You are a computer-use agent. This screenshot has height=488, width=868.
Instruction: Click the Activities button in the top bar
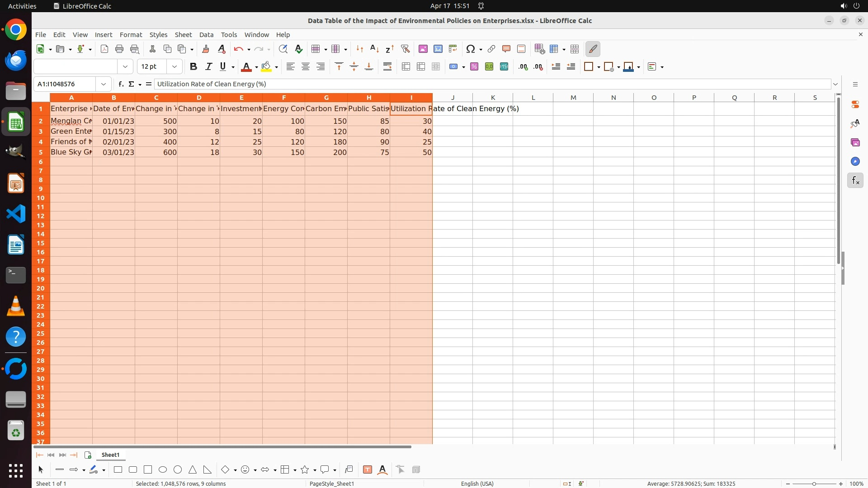22,6
